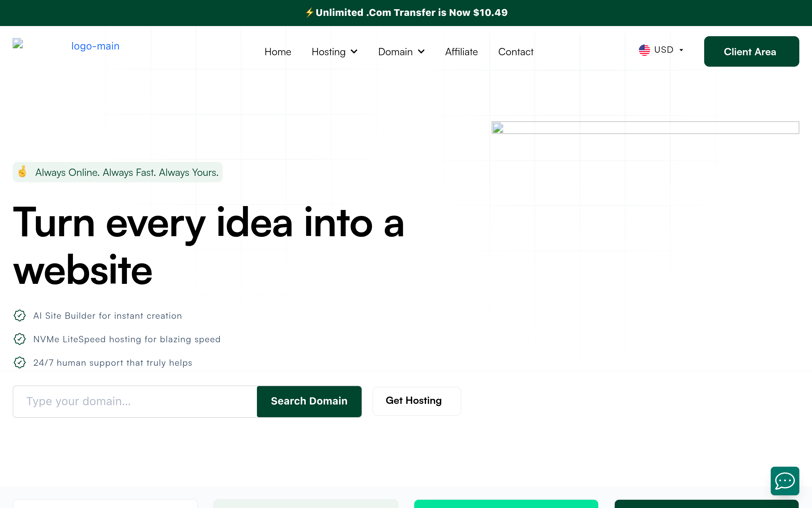
Task: Click checkmark badge beside 24/7 human support
Action: pyautogui.click(x=20, y=363)
